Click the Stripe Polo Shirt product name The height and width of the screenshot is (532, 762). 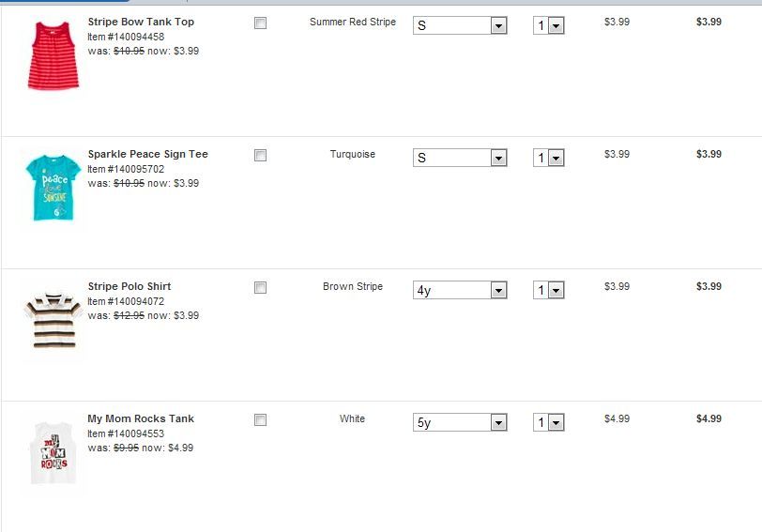[x=130, y=286]
